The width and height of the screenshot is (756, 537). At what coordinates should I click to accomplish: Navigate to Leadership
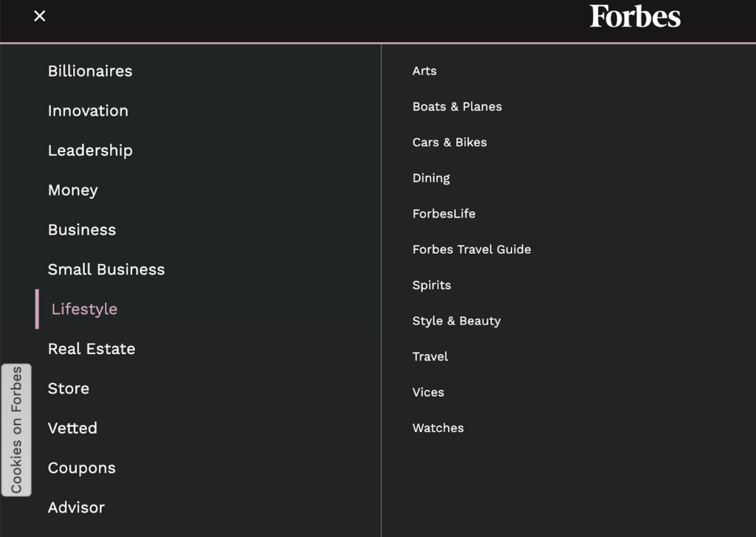click(x=90, y=150)
